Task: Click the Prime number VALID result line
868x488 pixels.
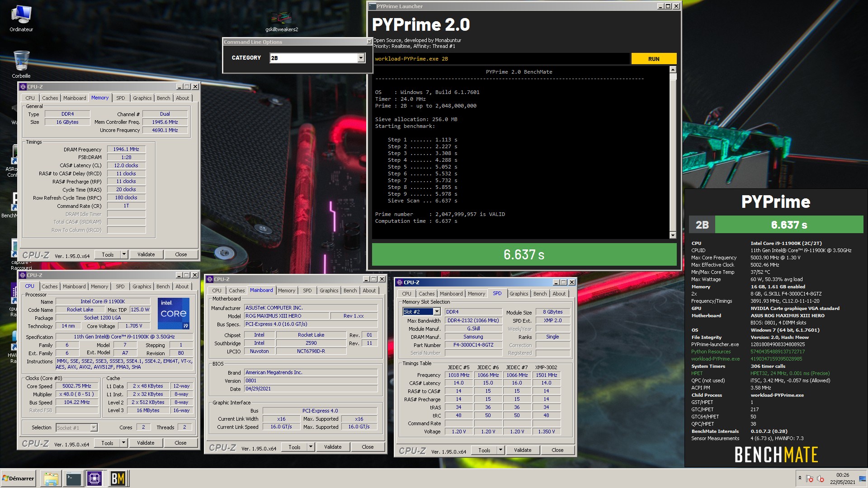Action: pyautogui.click(x=440, y=214)
